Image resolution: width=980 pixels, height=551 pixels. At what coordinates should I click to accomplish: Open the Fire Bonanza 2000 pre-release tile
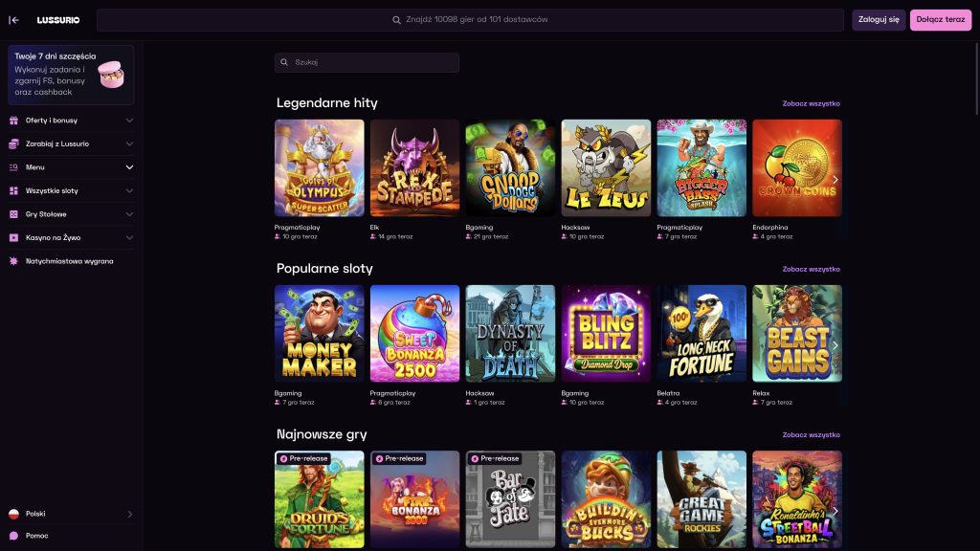[415, 499]
